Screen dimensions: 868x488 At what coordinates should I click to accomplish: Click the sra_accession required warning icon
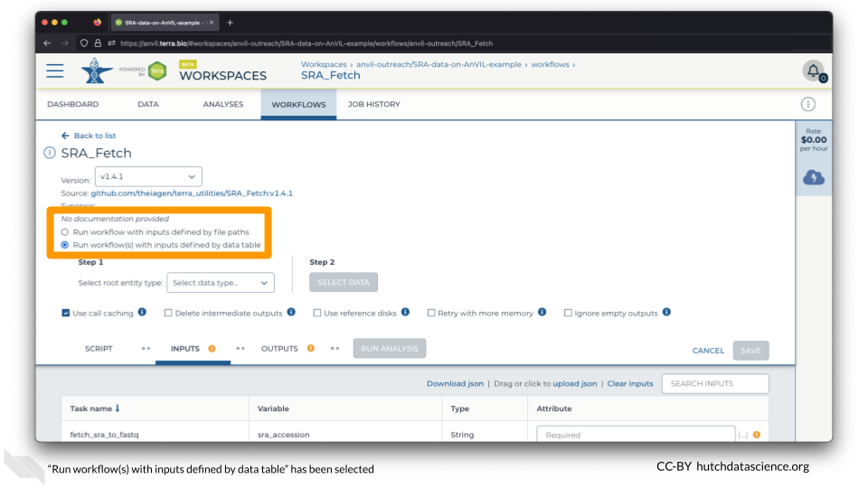(x=757, y=435)
